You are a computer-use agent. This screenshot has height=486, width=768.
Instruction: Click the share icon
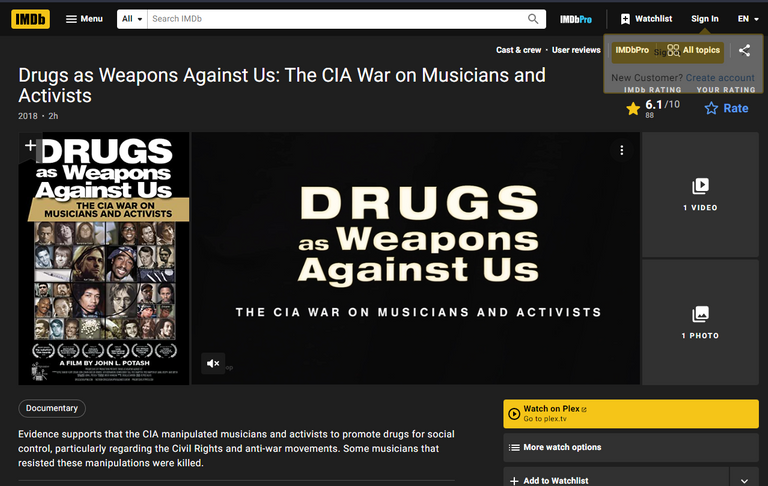[x=744, y=50]
